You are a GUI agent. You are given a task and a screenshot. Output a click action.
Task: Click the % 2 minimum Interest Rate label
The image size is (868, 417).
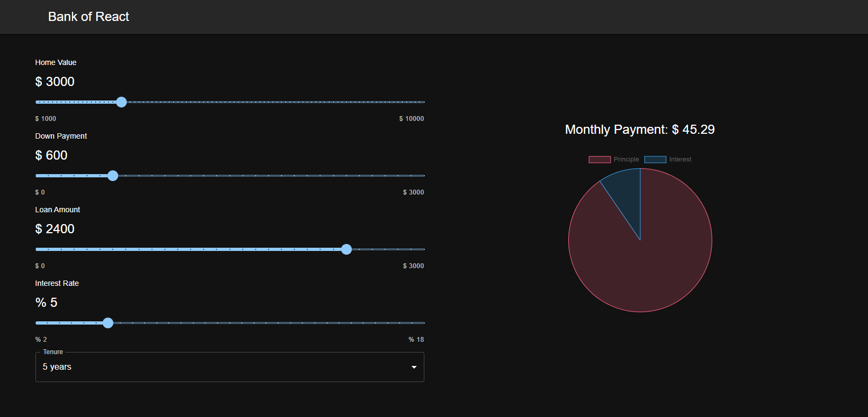pyautogui.click(x=41, y=340)
